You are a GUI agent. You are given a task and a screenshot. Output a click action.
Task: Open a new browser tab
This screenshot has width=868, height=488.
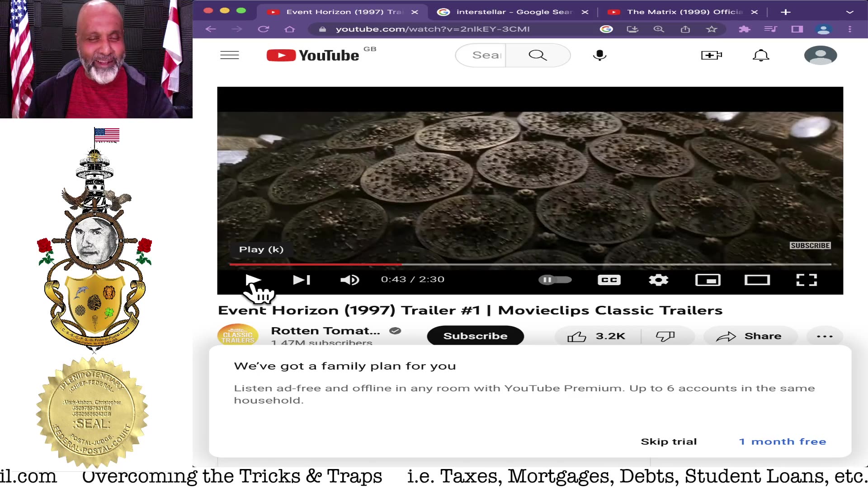coord(786,12)
